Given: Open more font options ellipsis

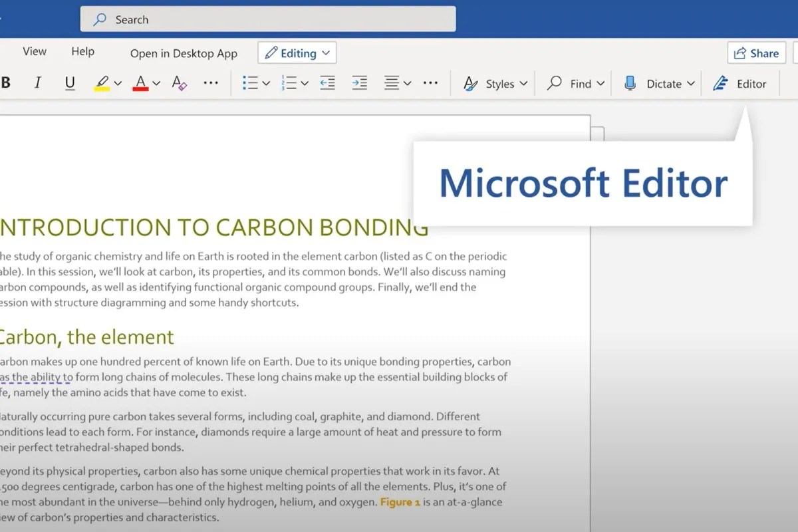Looking at the screenshot, I should click(x=211, y=84).
